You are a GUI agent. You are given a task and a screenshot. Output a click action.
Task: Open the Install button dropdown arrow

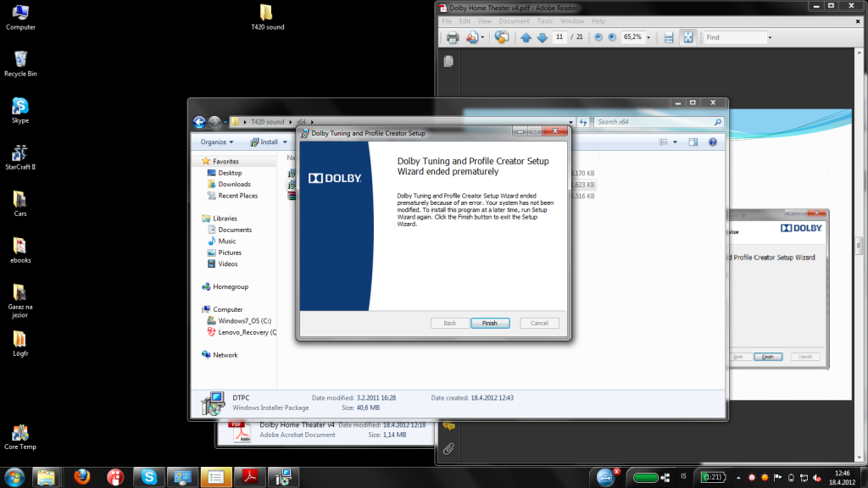pos(285,142)
